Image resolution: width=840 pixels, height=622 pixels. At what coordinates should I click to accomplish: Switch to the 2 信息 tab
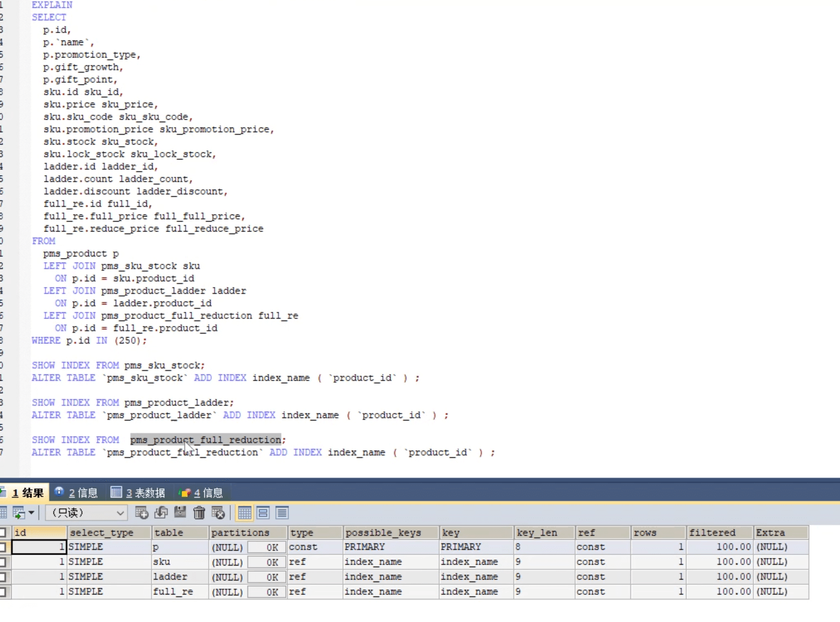coord(77,493)
